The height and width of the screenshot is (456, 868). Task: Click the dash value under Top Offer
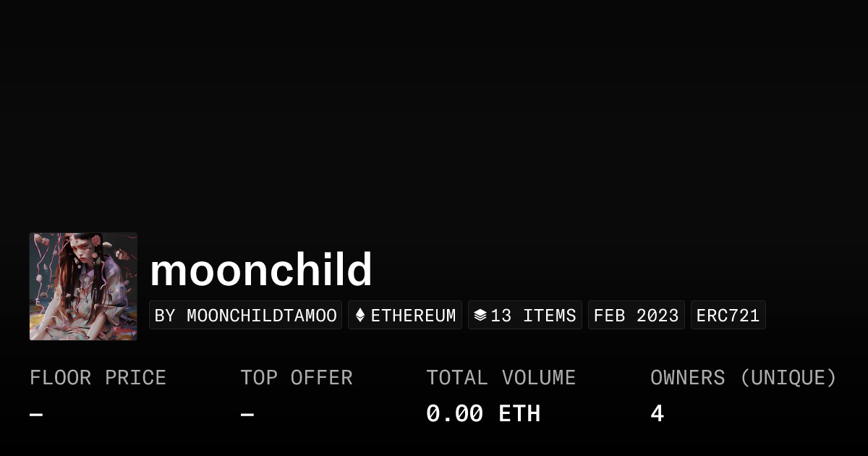coord(247,414)
